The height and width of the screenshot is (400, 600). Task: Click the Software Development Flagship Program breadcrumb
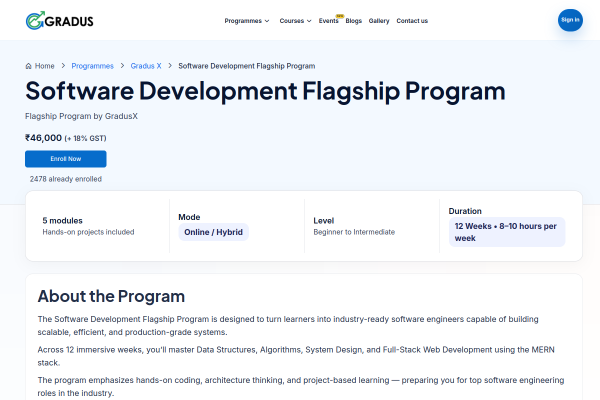click(246, 66)
